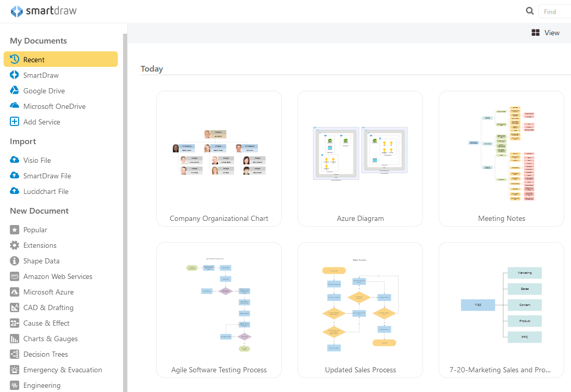Click the Microsoft OneDrive cloud icon
571x392 pixels.
[15, 106]
